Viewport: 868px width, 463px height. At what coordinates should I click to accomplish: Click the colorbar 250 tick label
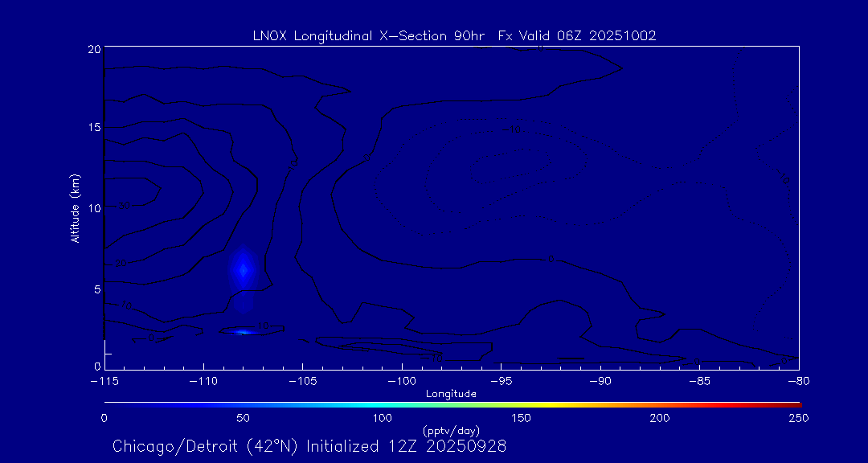799,418
